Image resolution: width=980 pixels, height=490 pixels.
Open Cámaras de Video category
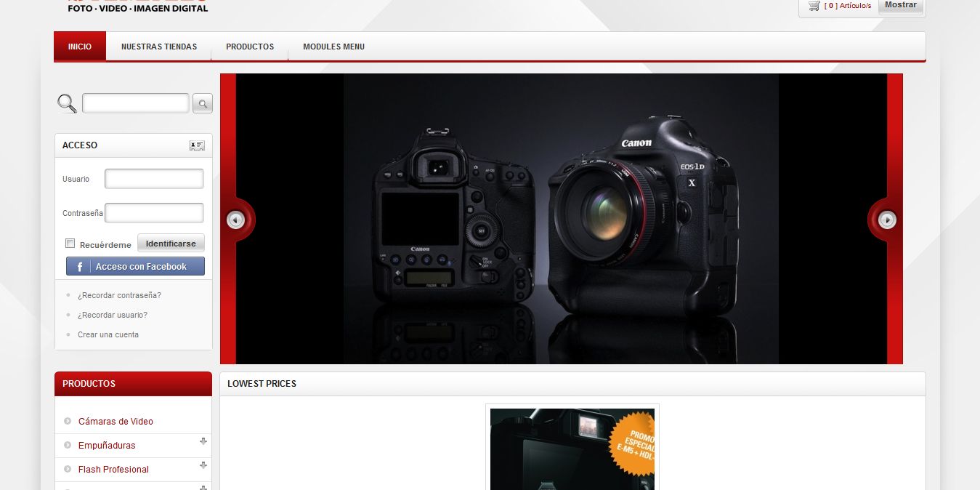click(116, 422)
